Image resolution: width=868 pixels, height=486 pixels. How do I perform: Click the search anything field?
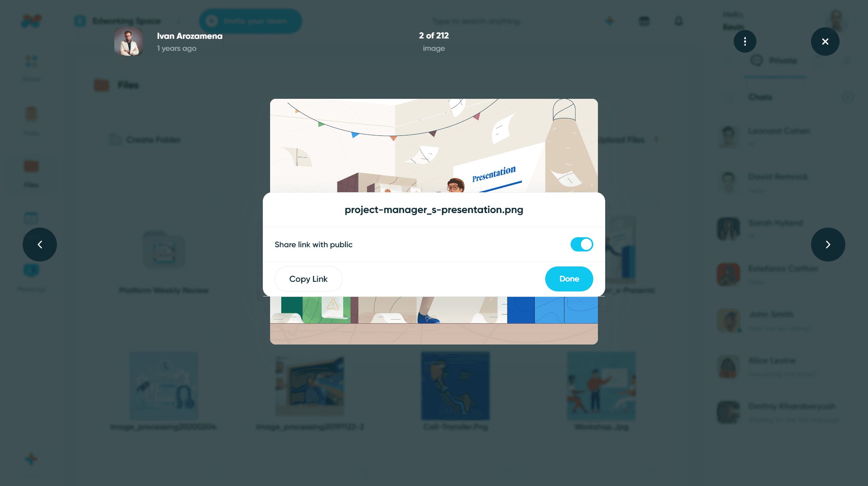(x=476, y=22)
